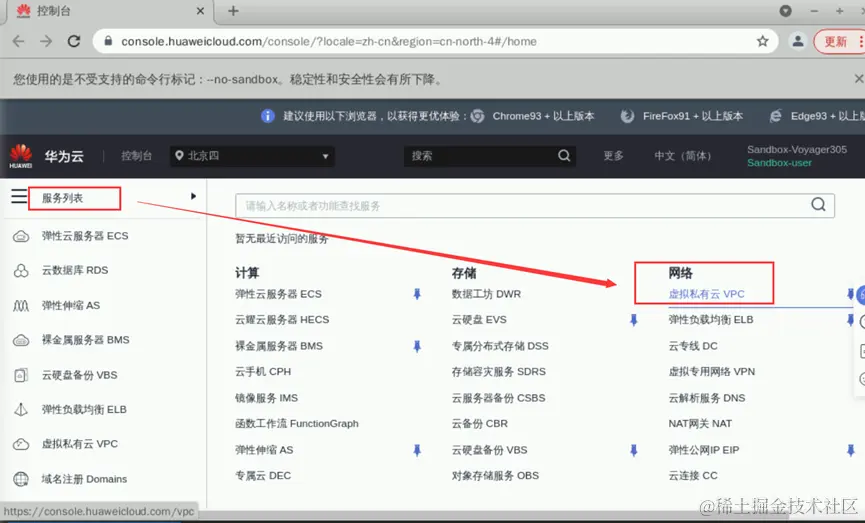Viewport: 865px width, 523px height.
Task: Open Sandbox-Voyager305 account menu
Action: tap(797, 150)
